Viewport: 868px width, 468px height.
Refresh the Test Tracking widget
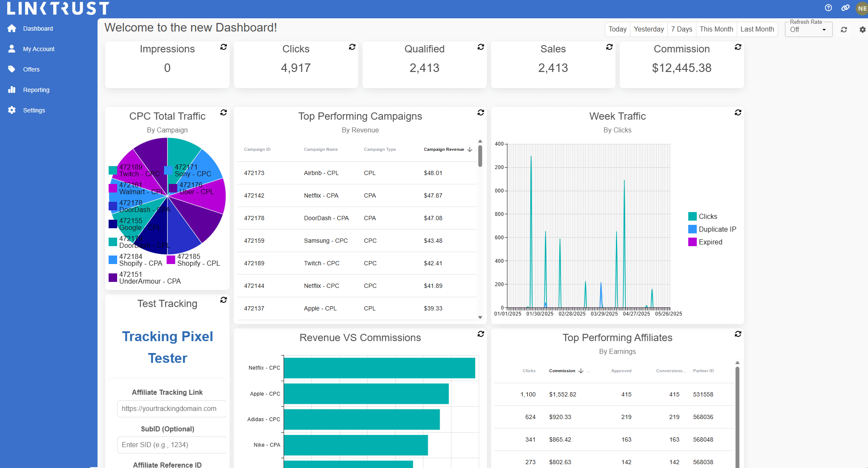pos(224,300)
